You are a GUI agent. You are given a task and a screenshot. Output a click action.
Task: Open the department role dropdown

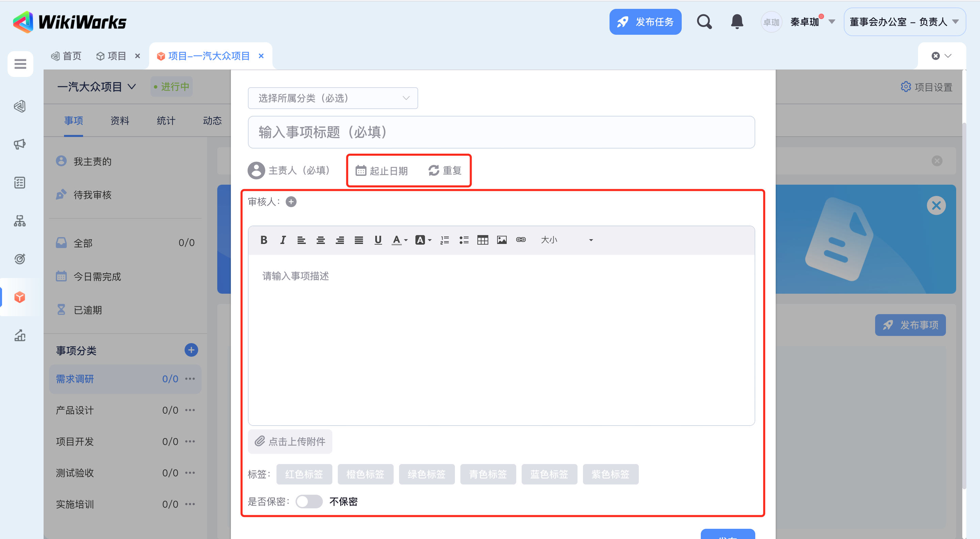[904, 22]
